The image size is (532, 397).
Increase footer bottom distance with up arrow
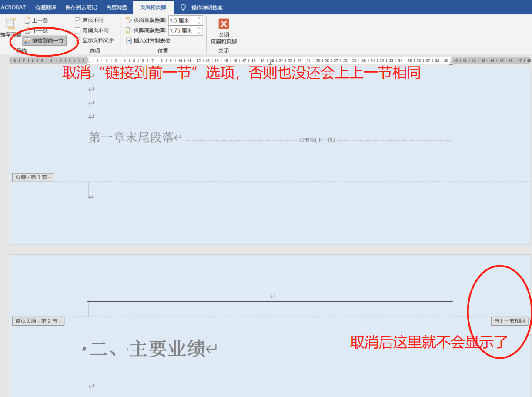tap(199, 28)
